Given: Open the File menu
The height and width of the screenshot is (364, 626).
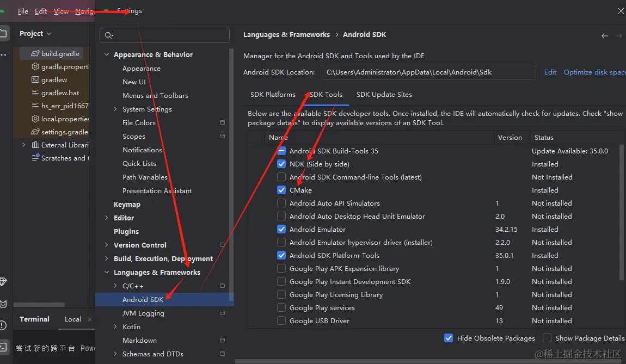Looking at the screenshot, I should pyautogui.click(x=23, y=11).
